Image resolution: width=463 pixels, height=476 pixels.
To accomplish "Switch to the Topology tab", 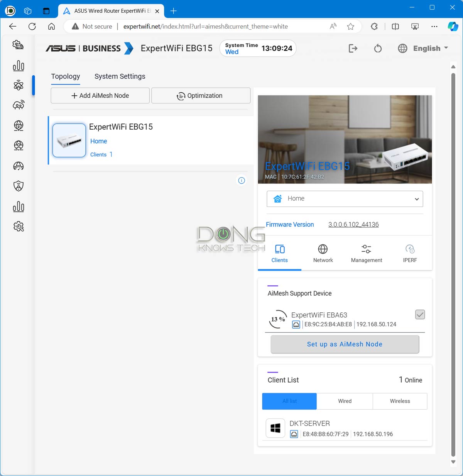I will [x=66, y=76].
